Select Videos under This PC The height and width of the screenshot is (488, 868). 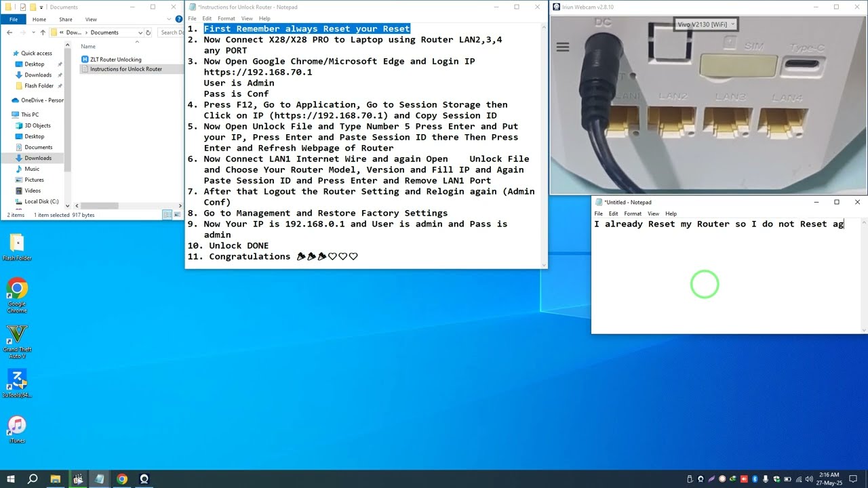point(33,190)
